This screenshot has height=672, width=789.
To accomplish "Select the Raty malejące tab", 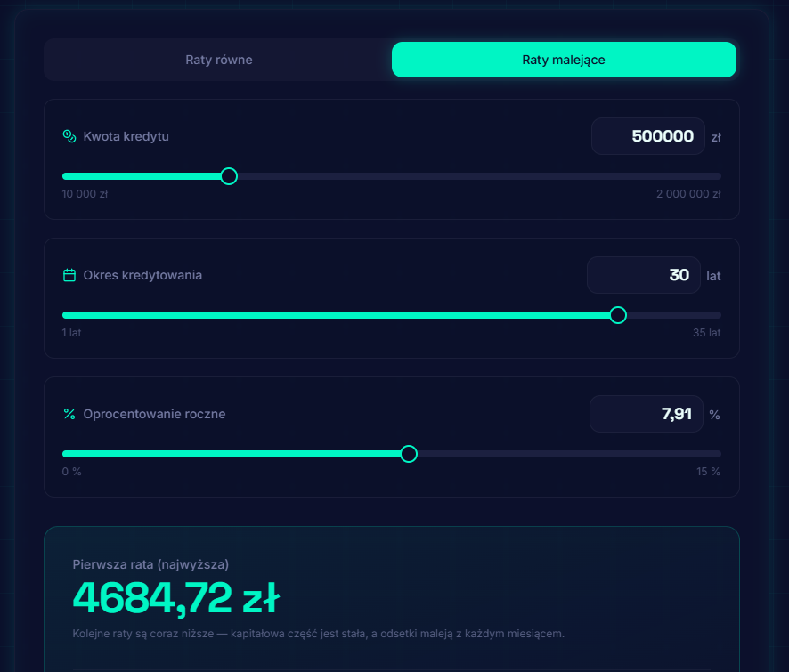I will pos(564,60).
